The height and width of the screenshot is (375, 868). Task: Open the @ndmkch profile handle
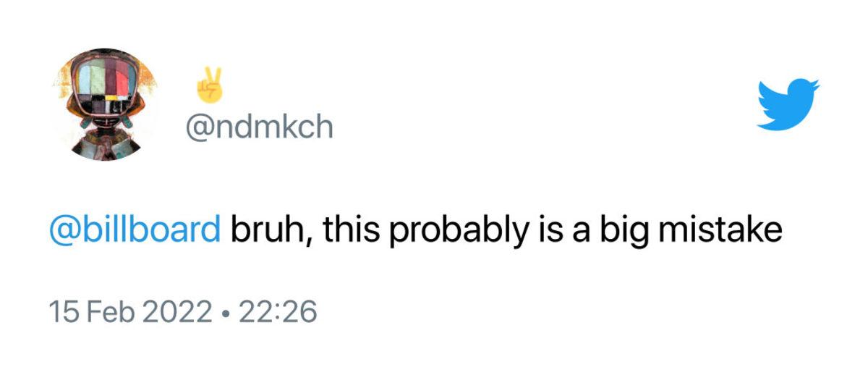click(x=259, y=127)
